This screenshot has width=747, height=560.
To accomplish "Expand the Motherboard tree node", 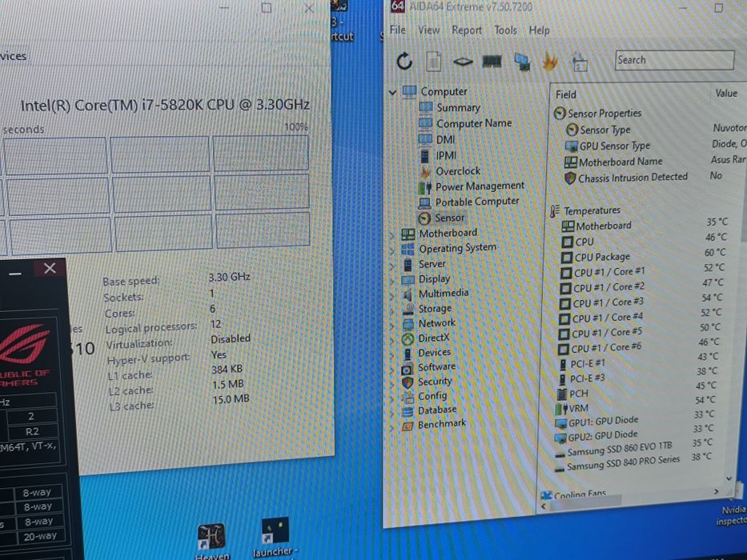I will pyautogui.click(x=392, y=234).
